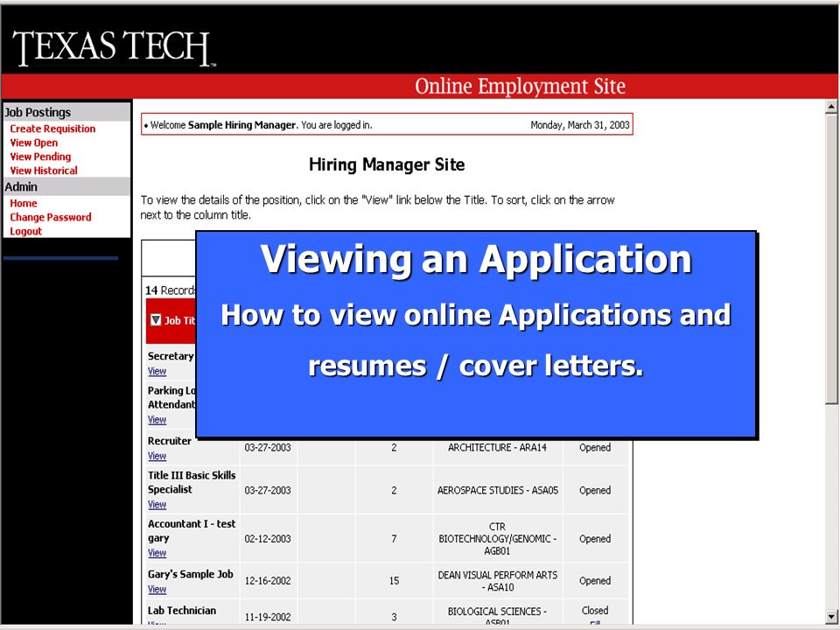This screenshot has width=840, height=630.
Task: Click 'CTR BIOTECHNOLOGY/GENOMIC - AGB01' cell
Action: 497,538
